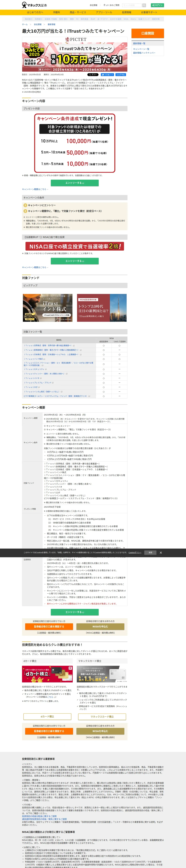Open the アプリ・ツール menu
The image size is (186, 868).
pyautogui.click(x=104, y=12)
